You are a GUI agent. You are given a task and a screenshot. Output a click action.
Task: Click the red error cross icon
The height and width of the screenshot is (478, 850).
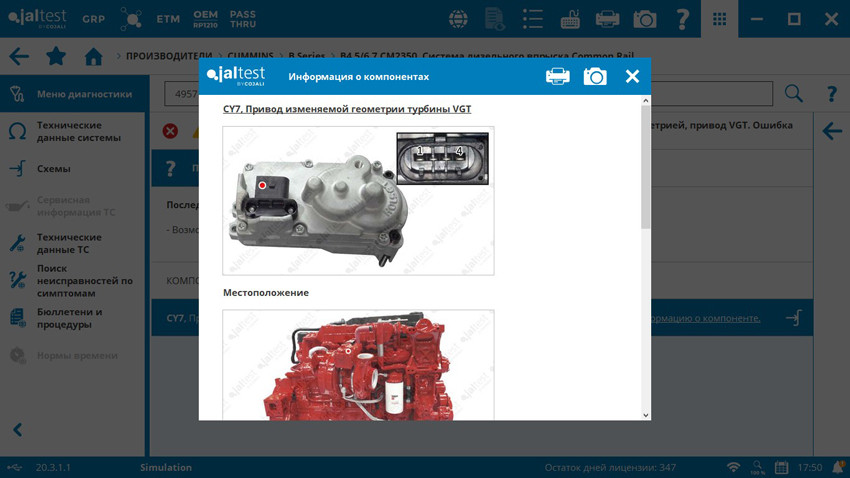tap(170, 131)
